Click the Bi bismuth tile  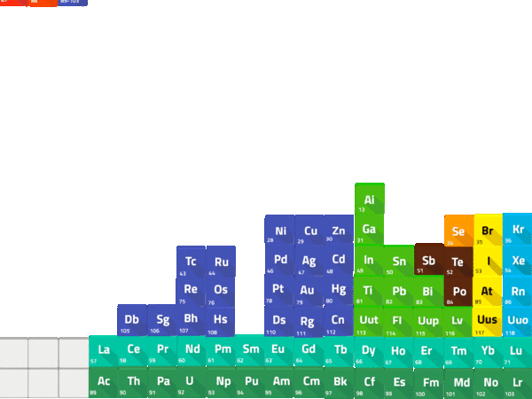click(428, 291)
